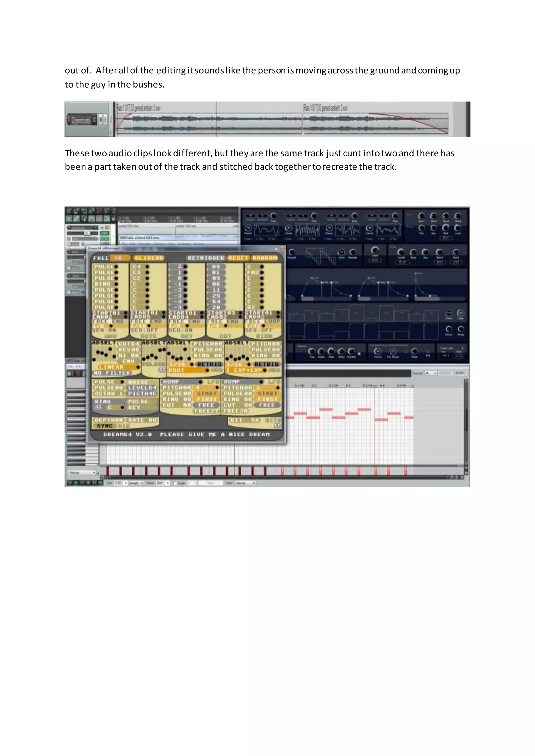Open the Notes length dropdown in MIDI editor
535x756 pixels.
[x=163, y=483]
